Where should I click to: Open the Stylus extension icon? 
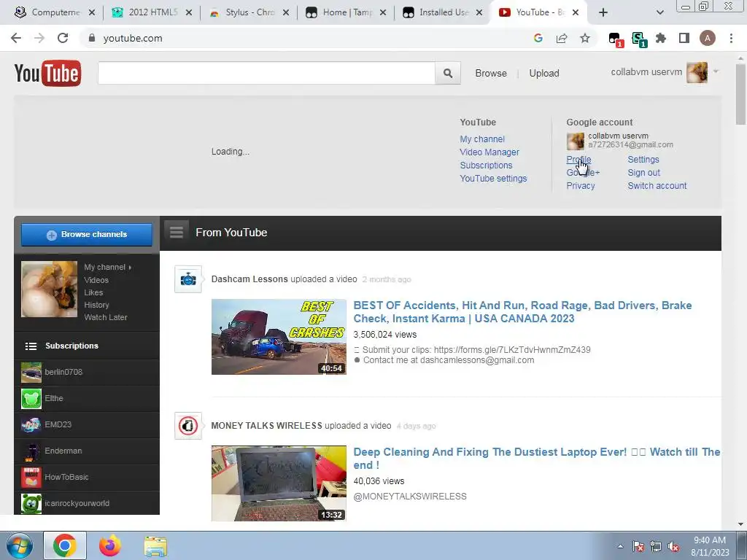[638, 39]
